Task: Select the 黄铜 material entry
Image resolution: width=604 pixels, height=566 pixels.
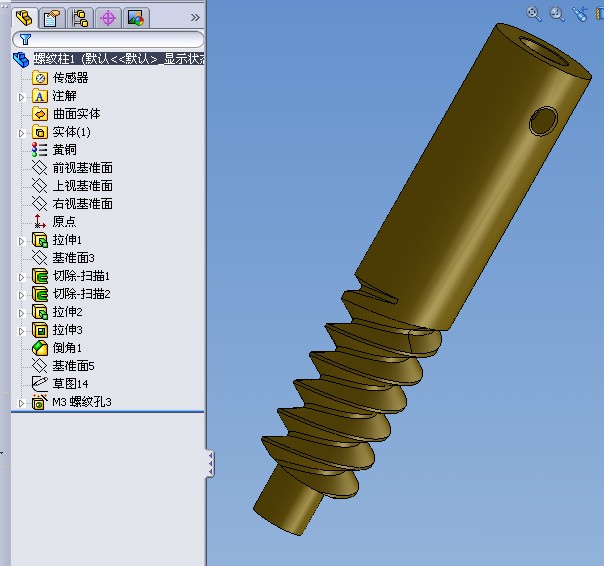Action: point(64,149)
